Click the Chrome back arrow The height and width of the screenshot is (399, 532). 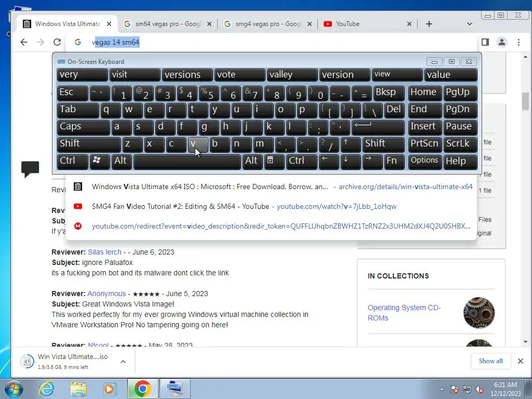(x=24, y=42)
